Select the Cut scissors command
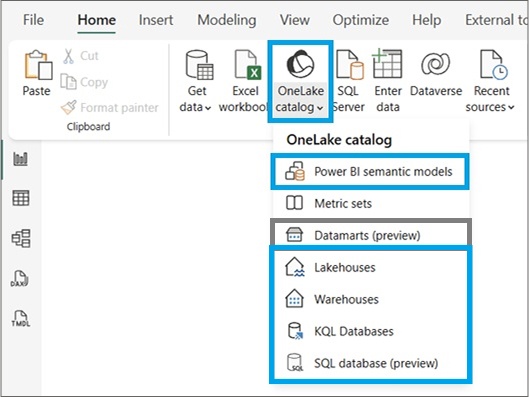 click(x=81, y=56)
